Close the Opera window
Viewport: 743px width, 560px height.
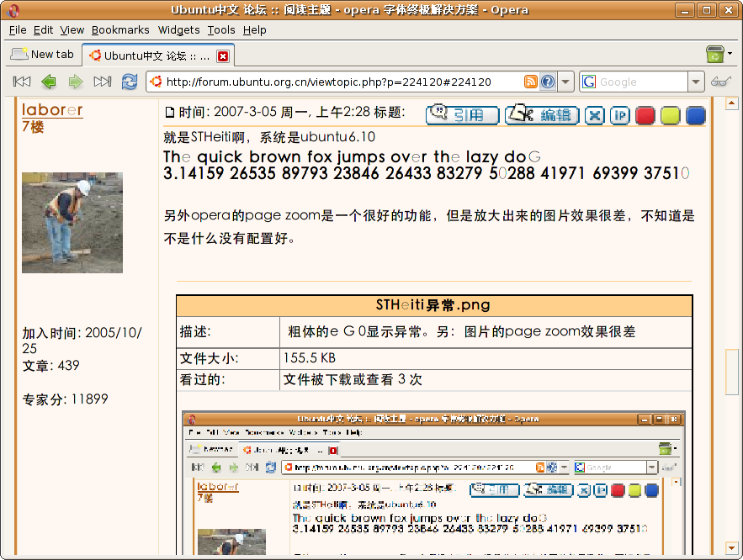(x=729, y=10)
